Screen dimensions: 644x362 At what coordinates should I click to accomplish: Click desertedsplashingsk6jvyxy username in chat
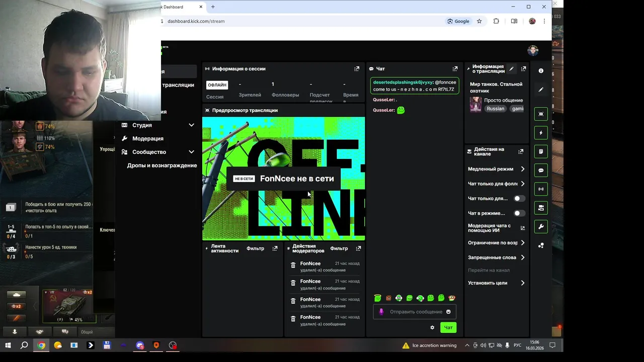pos(403,82)
